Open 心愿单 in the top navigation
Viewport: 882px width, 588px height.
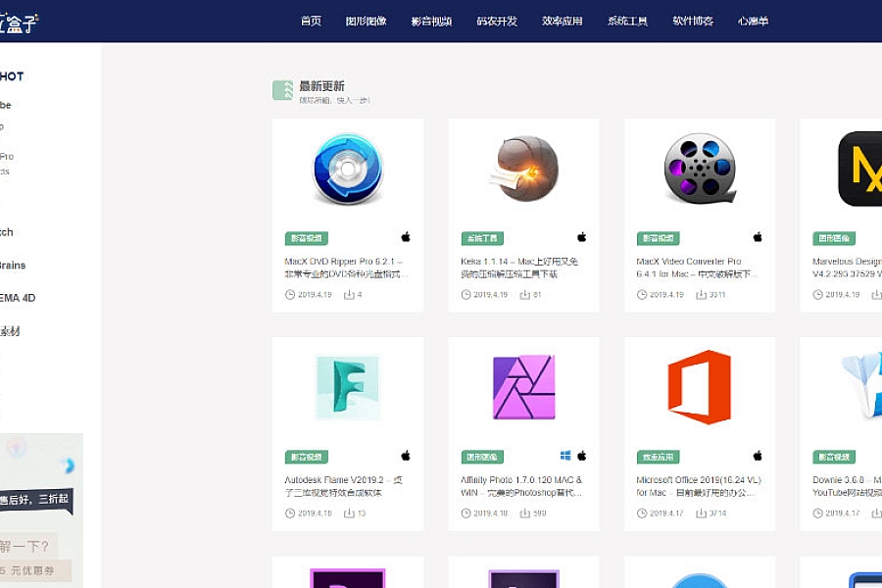[754, 21]
